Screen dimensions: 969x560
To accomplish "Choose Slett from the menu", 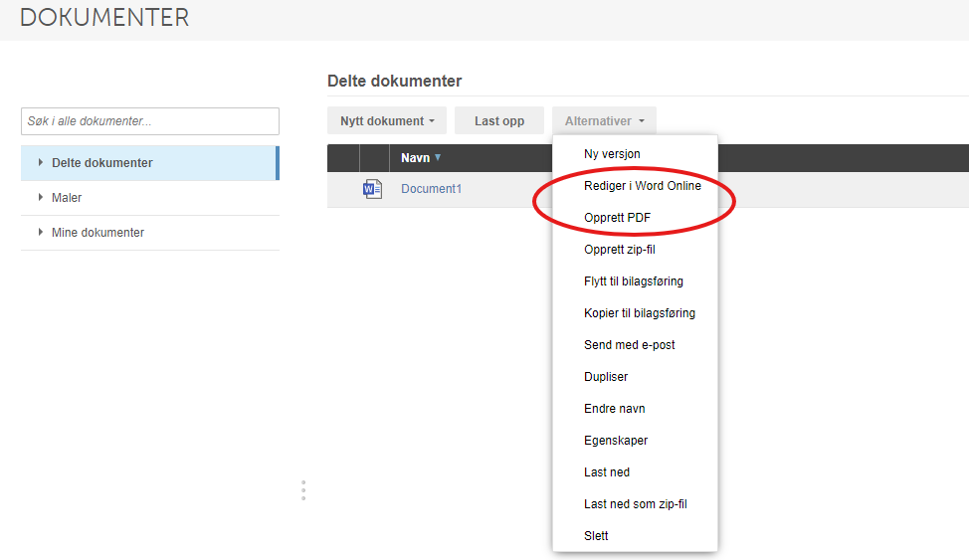I will point(636,536).
